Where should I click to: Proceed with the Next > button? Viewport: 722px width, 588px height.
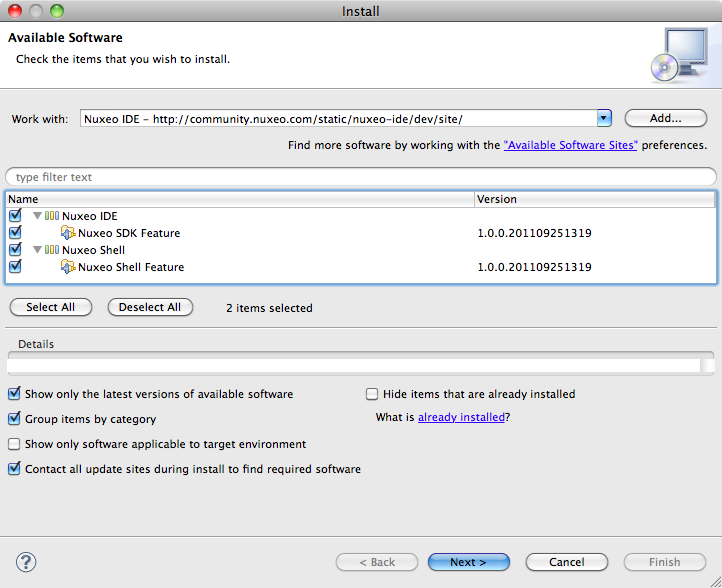click(469, 562)
